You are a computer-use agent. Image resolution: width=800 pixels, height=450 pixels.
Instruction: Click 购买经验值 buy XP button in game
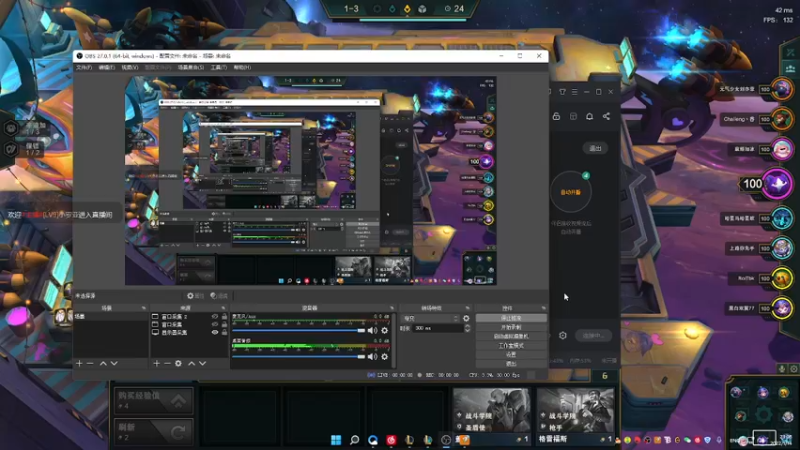click(x=154, y=400)
